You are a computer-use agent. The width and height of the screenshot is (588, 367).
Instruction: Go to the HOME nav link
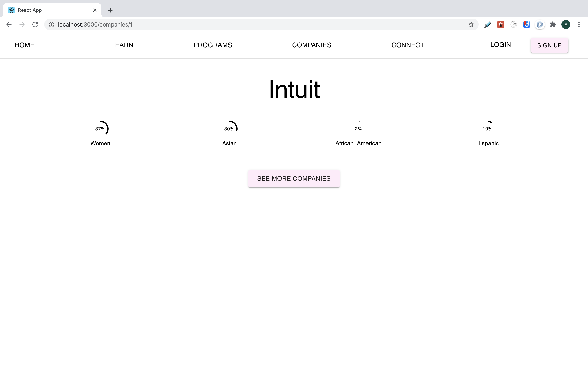pos(24,45)
